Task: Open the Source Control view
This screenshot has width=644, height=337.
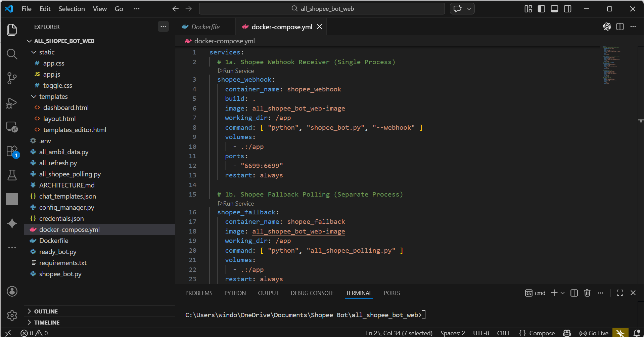Action: click(x=12, y=78)
